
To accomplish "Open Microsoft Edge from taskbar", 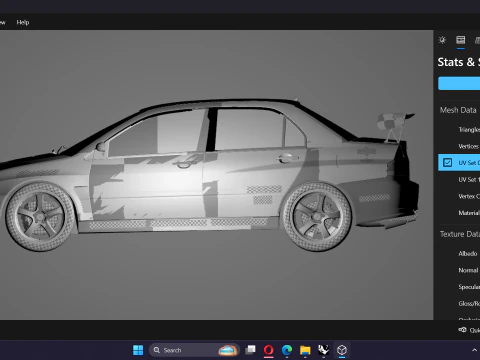I will coord(287,350).
